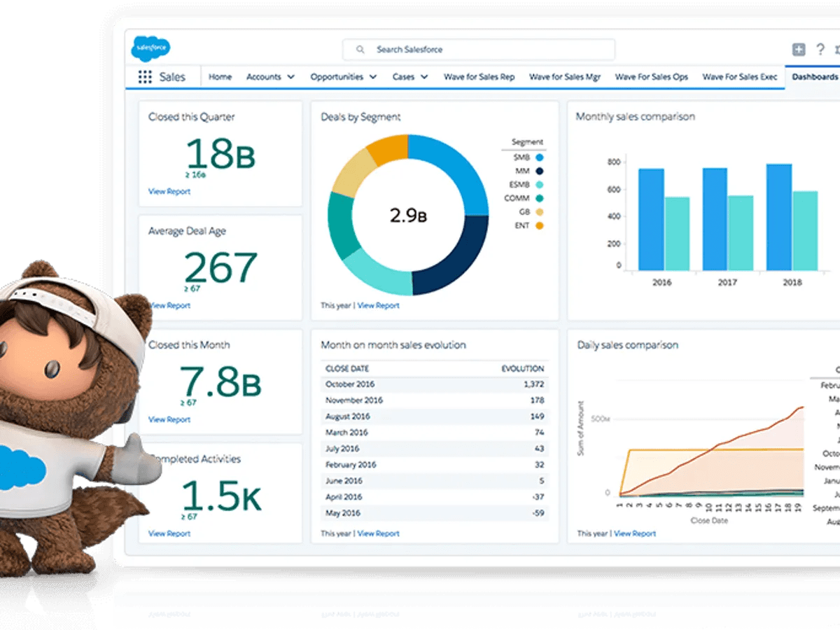
Task: Sort by CLOSE DATE column header
Action: point(347,368)
